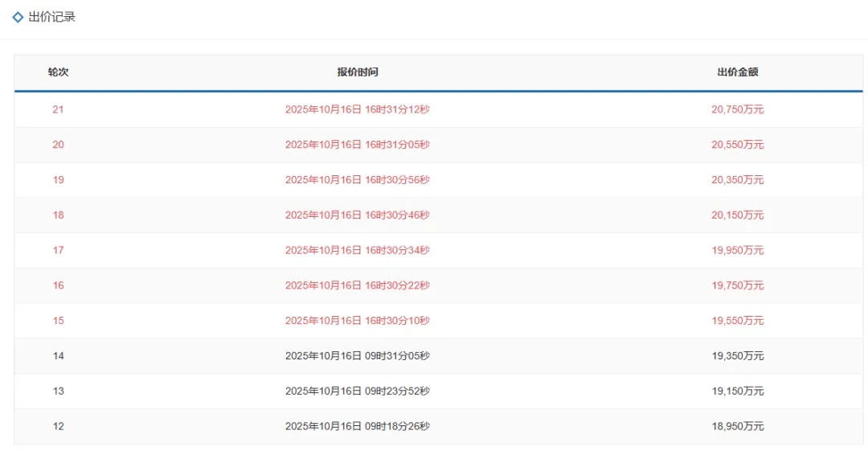This screenshot has height=451, width=868.
Task: Select the 20,750万元 bid amount
Action: coord(737,109)
